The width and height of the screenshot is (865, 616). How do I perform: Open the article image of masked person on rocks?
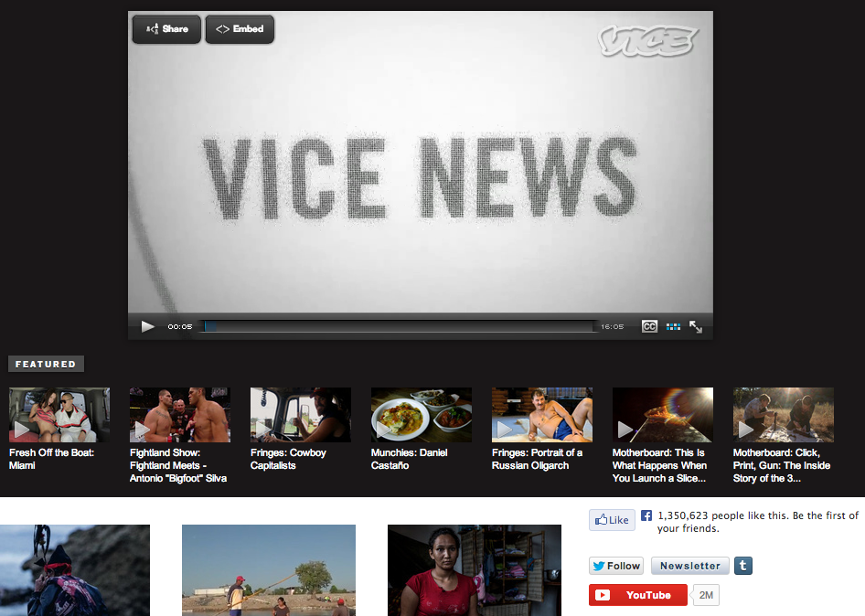74,570
